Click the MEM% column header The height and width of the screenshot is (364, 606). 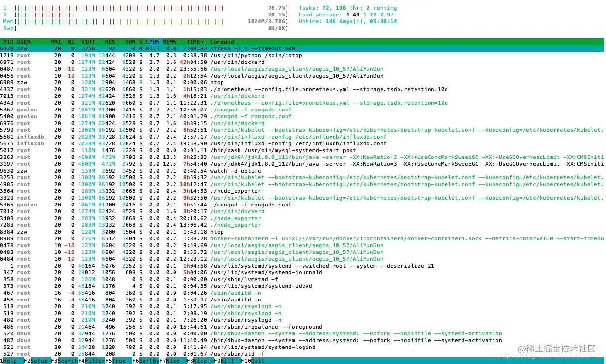[169, 42]
